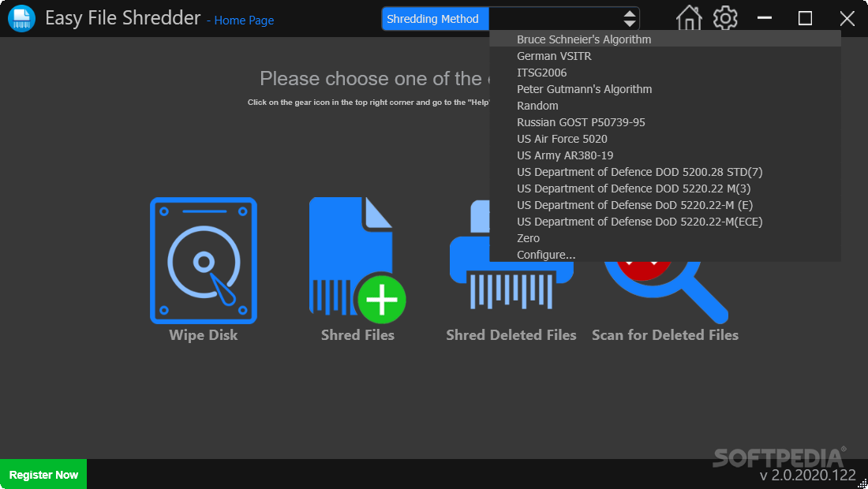
Task: Click the Shredding Method label
Action: [435, 19]
